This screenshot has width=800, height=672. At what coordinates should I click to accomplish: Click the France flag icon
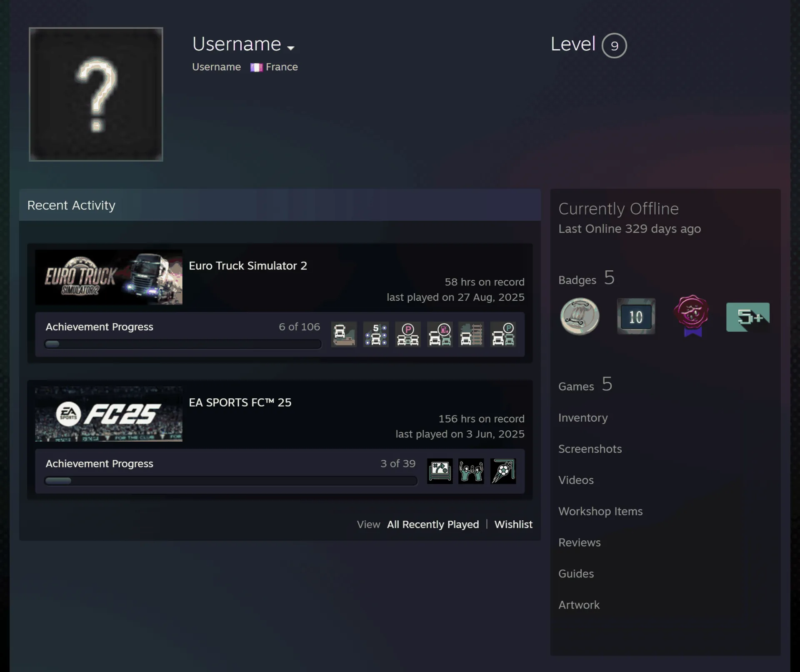pos(256,67)
